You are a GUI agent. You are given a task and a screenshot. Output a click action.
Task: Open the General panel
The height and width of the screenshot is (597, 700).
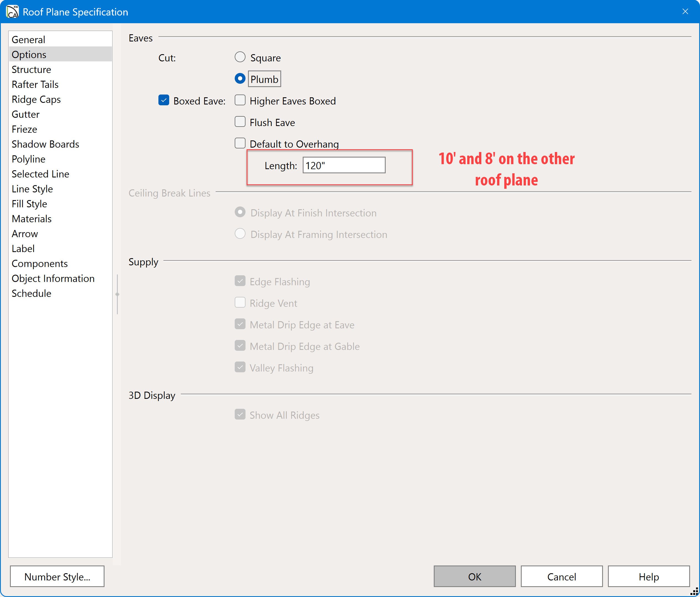pos(28,40)
